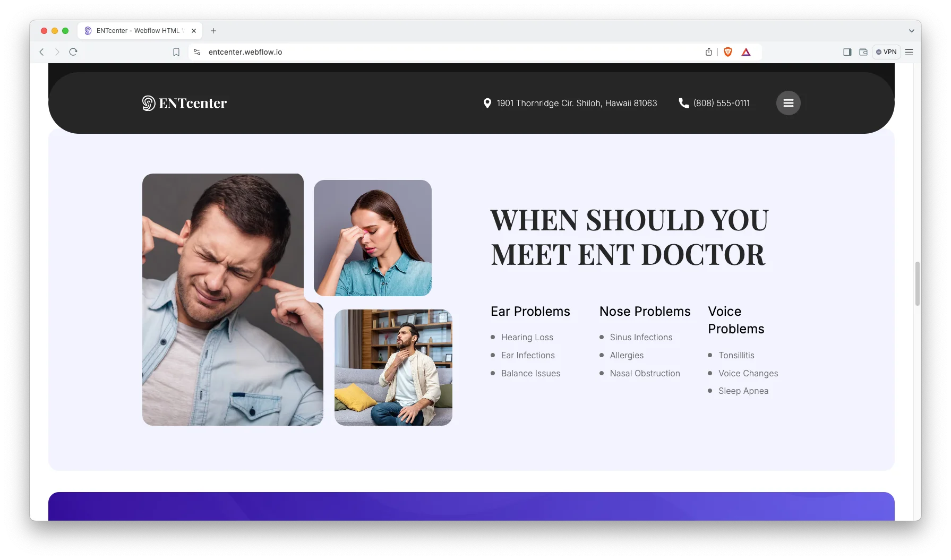Open the hamburger menu in site header
This screenshot has height=560, width=951.
click(x=788, y=103)
